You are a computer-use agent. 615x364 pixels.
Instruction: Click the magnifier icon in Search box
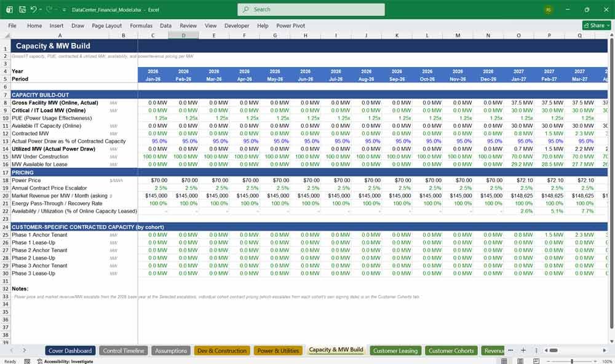point(246,9)
